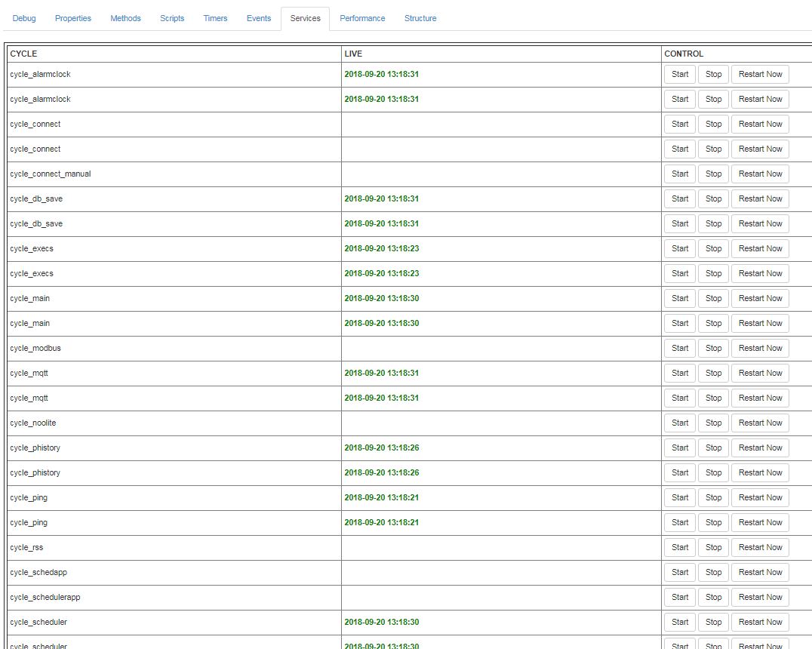Stop the cycle_connect_manual service
The width and height of the screenshot is (812, 649).
coord(713,174)
